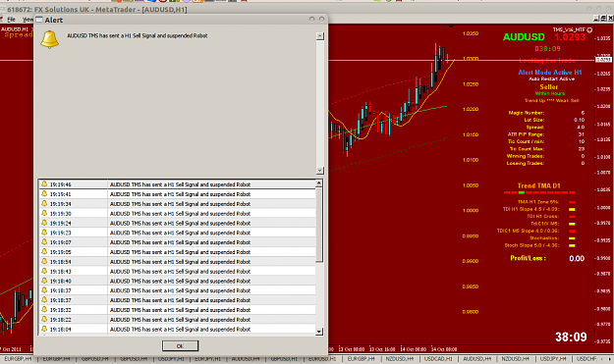Click down arrow of alert message scrollbar
614x364 pixels.
pyautogui.click(x=320, y=171)
